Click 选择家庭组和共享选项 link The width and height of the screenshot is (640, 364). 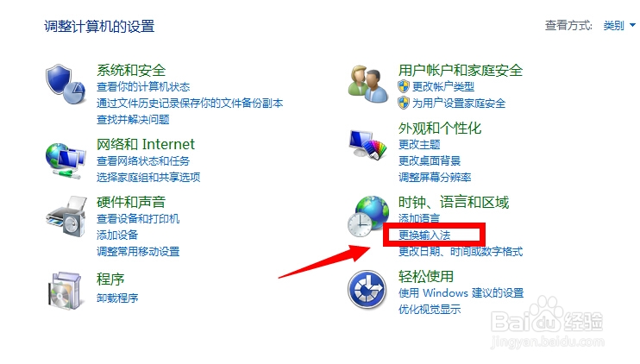coord(148,177)
